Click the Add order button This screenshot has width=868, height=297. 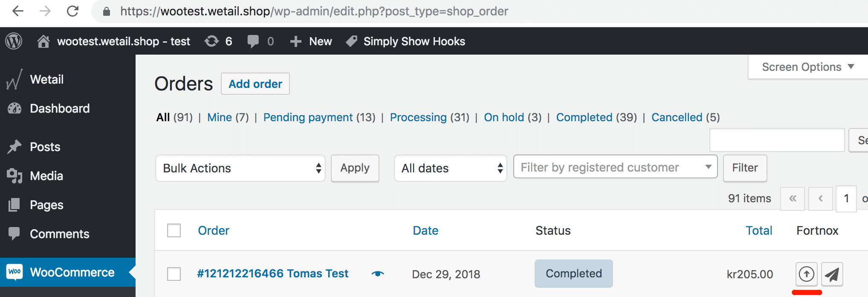255,84
